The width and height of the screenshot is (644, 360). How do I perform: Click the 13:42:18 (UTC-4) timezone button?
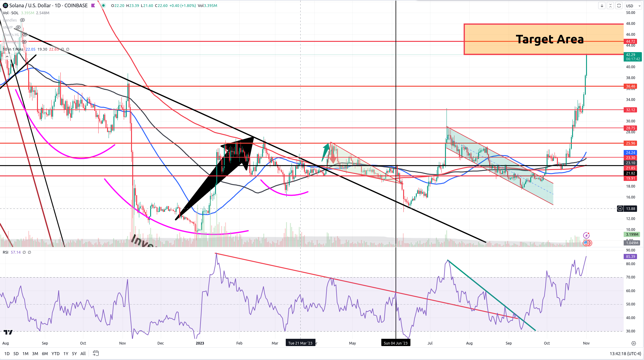tap(625, 354)
